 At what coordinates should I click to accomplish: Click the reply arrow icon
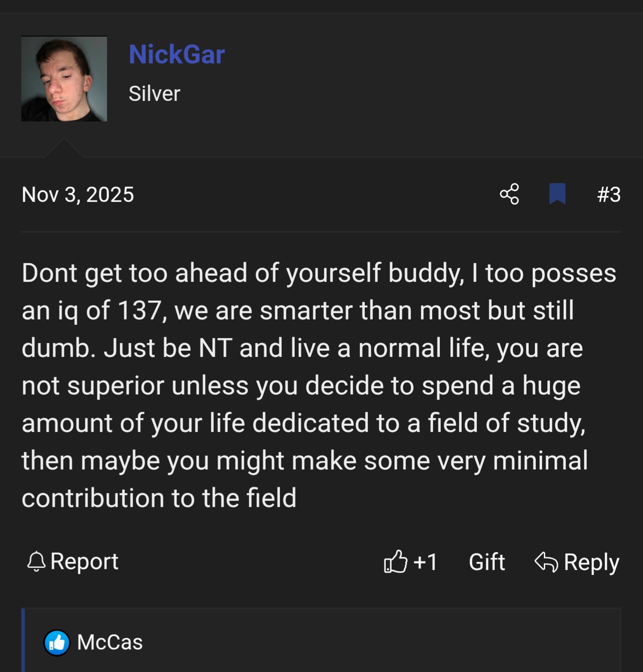click(546, 562)
